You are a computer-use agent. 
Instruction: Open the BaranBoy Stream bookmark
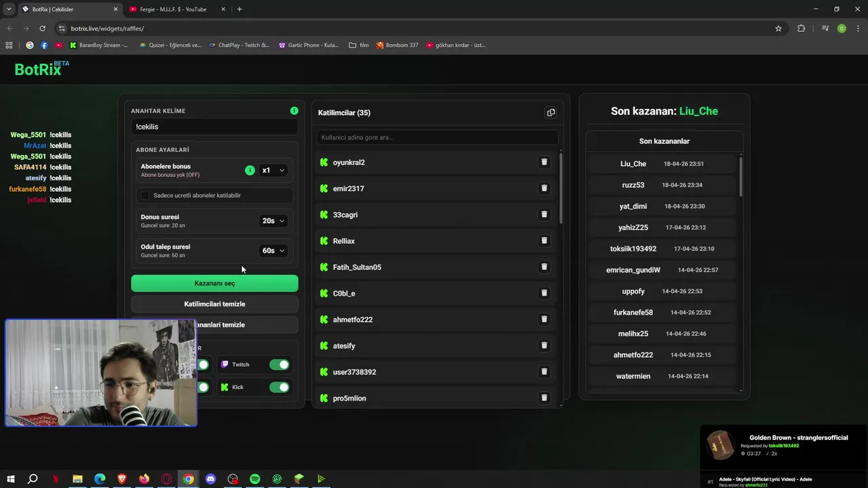pyautogui.click(x=99, y=45)
